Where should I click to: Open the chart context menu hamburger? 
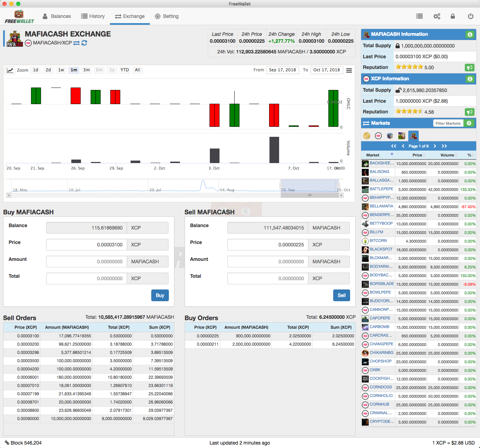click(x=349, y=70)
